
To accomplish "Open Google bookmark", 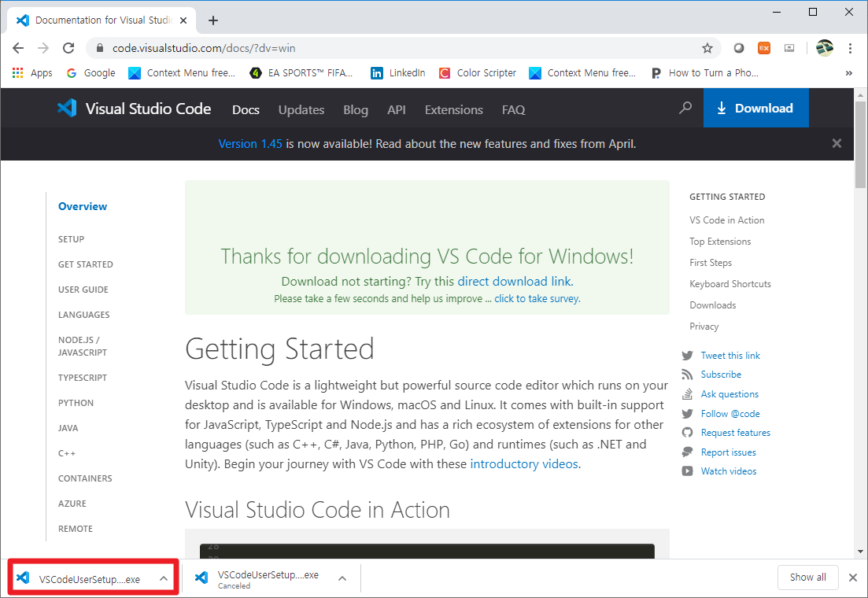I will (x=90, y=72).
